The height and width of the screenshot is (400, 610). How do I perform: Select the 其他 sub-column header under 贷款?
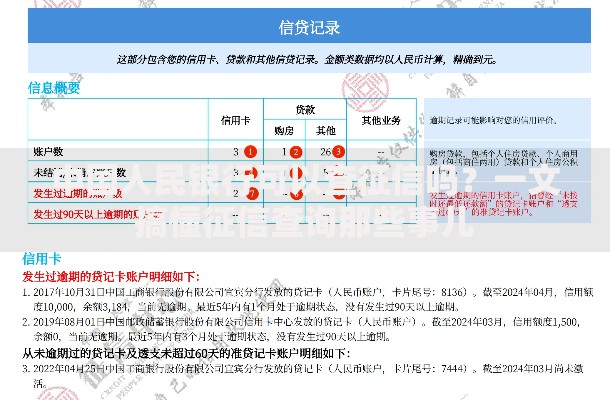(326, 131)
